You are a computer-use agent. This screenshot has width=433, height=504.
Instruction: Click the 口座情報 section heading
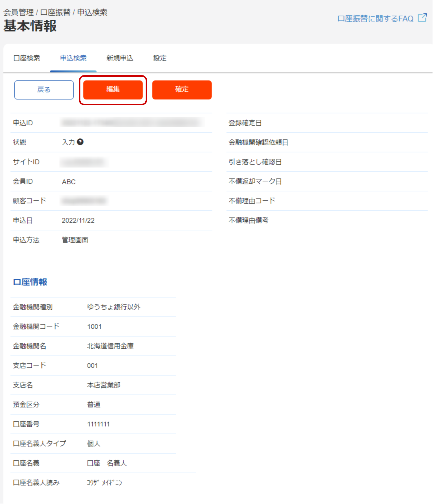tap(30, 282)
